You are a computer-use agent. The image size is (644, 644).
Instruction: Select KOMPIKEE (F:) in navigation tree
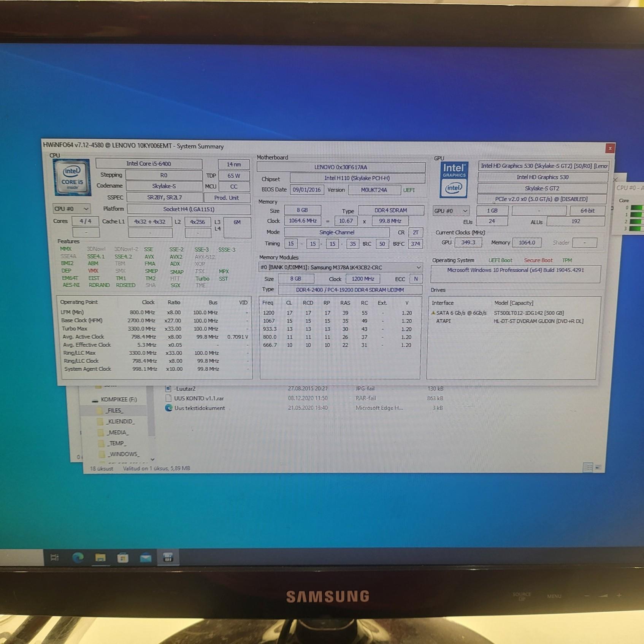click(x=119, y=400)
